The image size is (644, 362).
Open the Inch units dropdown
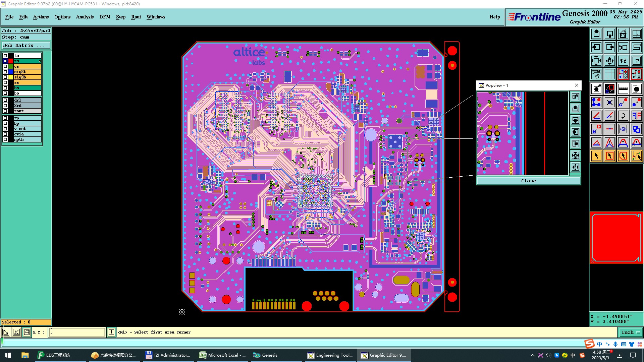(631, 332)
